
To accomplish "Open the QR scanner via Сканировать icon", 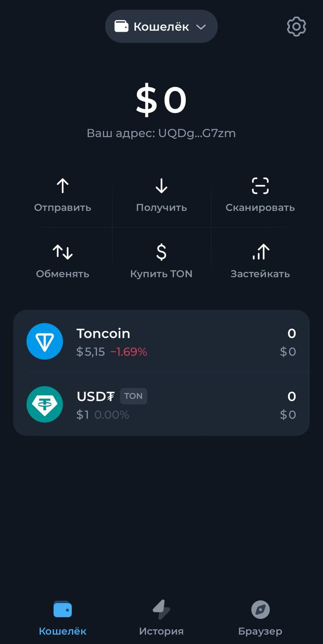I will pyautogui.click(x=260, y=185).
